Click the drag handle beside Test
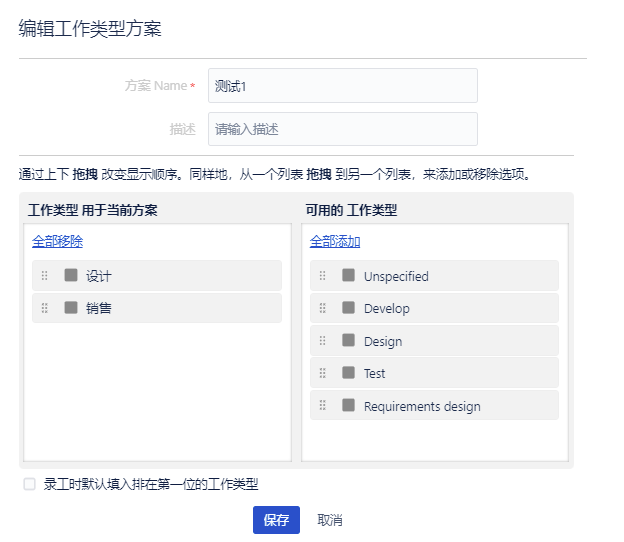This screenshot has height=542, width=624. [x=322, y=373]
